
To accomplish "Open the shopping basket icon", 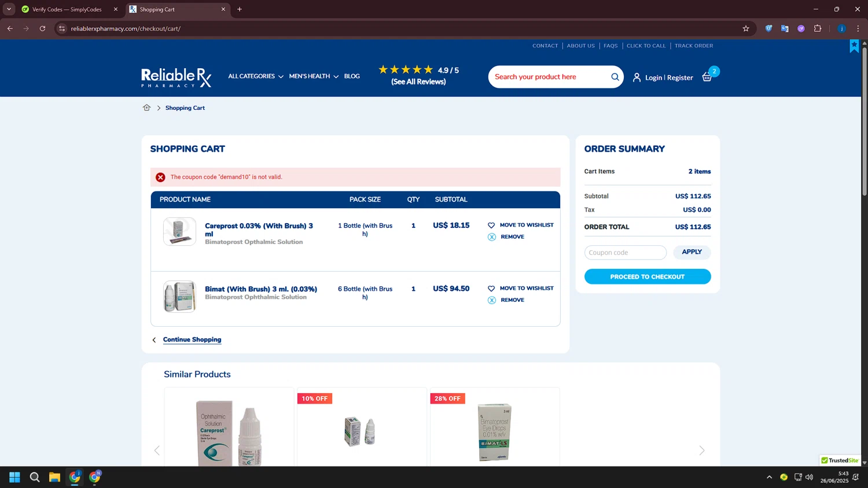I will point(707,77).
